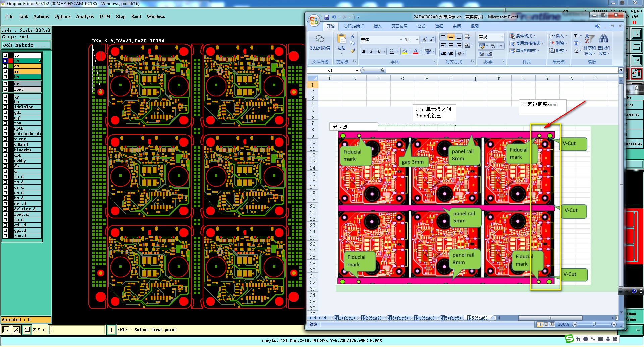Click the Find and Select binoculars icon
This screenshot has width=644, height=347.
603,39
